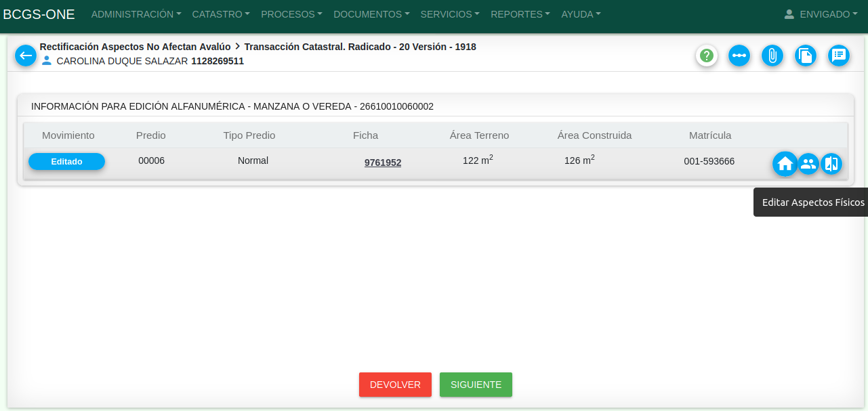The width and height of the screenshot is (868, 411).
Task: Open the comments chat bubble icon
Action: coord(839,56)
